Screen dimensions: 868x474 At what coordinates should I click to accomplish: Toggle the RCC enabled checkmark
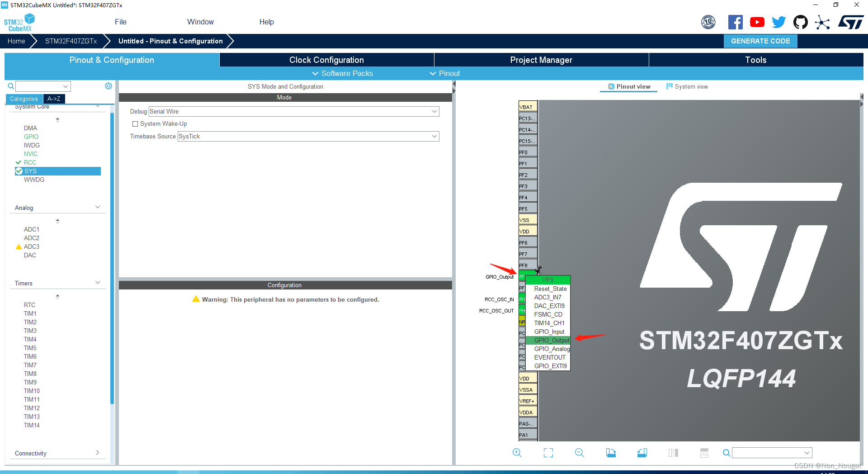point(19,162)
